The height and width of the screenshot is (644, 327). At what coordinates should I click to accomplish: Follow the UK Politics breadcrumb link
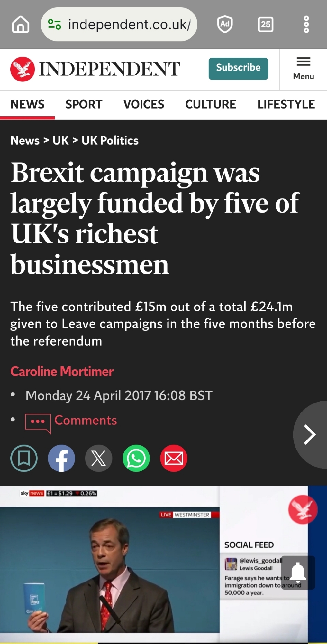[110, 140]
